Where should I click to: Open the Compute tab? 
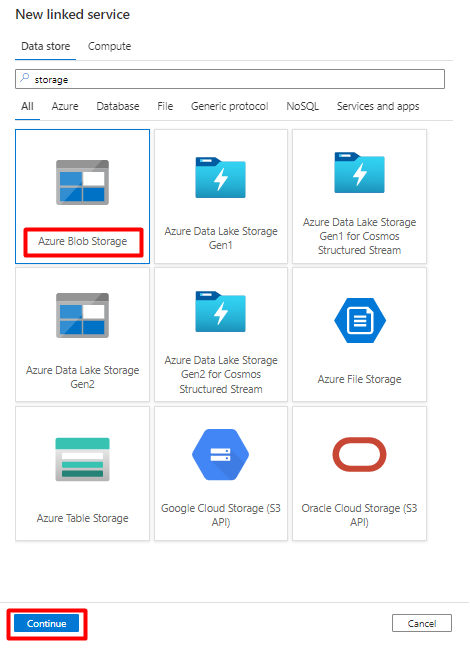click(x=109, y=46)
